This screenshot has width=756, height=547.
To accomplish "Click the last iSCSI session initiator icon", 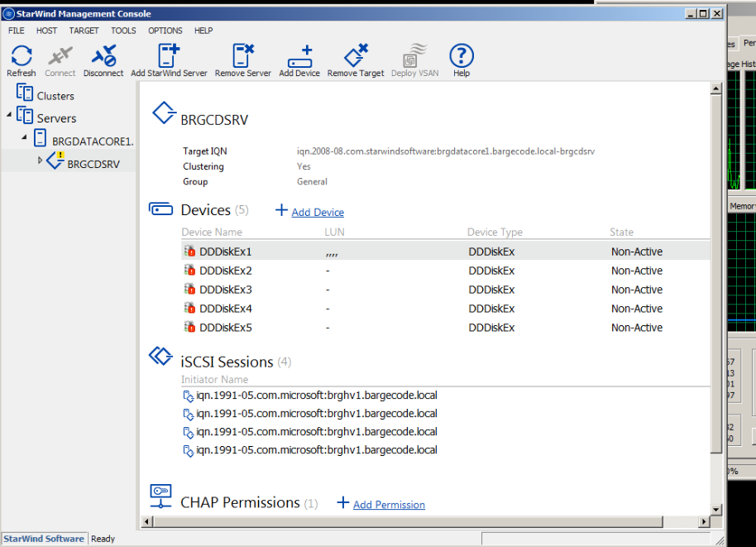I will coord(189,450).
